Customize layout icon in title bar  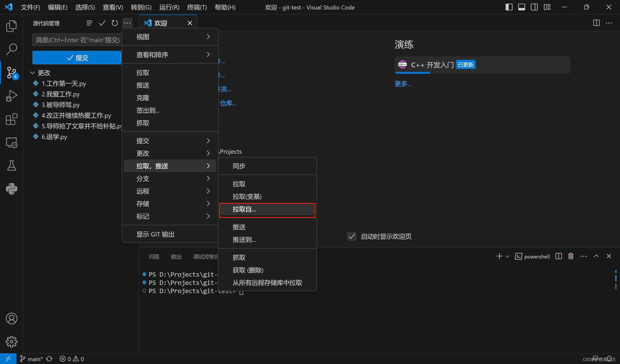pos(547,7)
